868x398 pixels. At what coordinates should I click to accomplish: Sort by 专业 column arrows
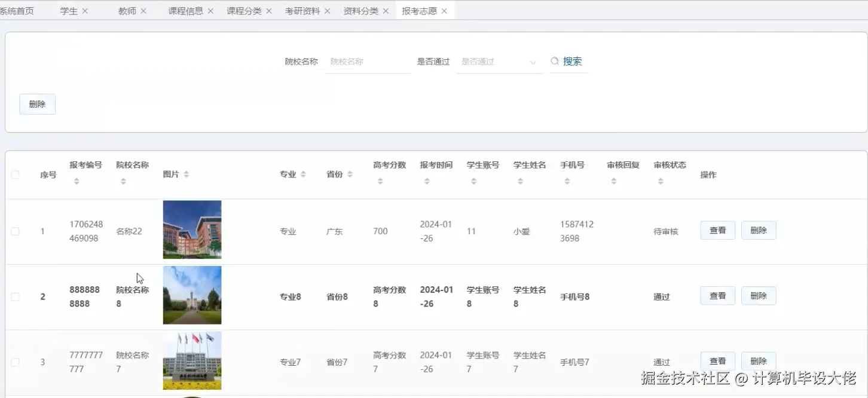(x=303, y=174)
